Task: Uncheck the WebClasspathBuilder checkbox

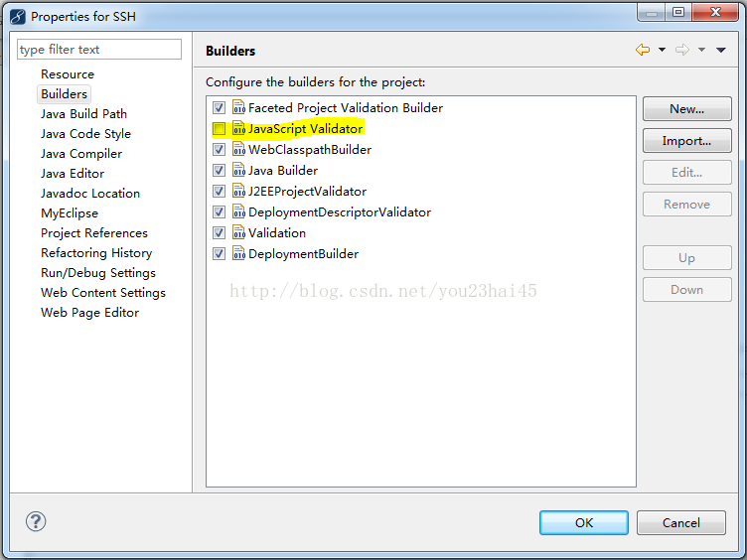Action: click(219, 150)
